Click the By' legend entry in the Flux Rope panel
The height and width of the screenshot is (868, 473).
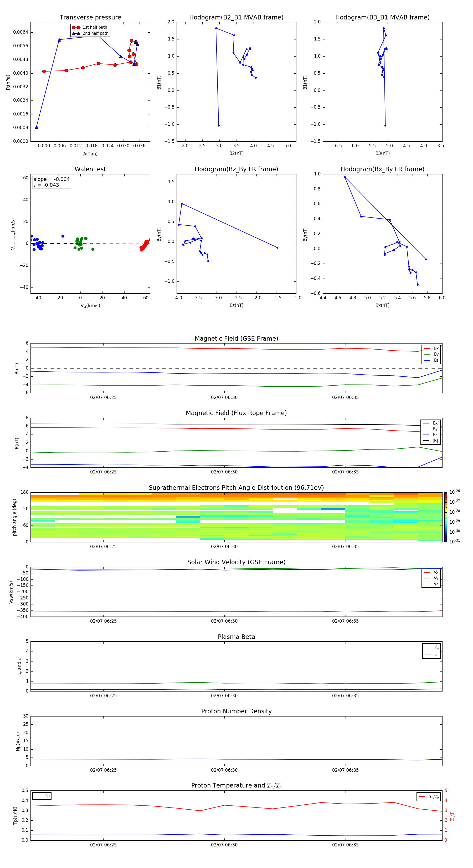coord(431,429)
